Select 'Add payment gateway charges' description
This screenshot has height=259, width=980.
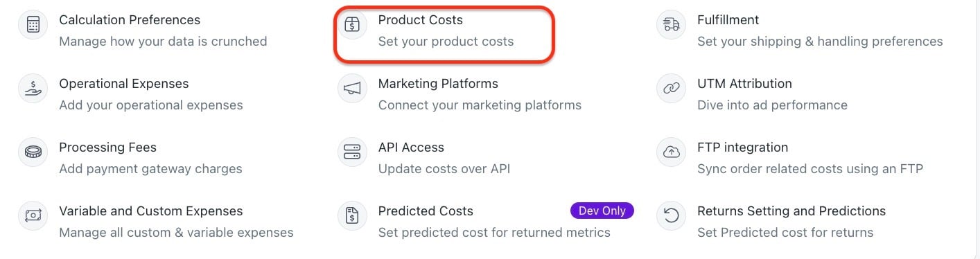point(150,169)
